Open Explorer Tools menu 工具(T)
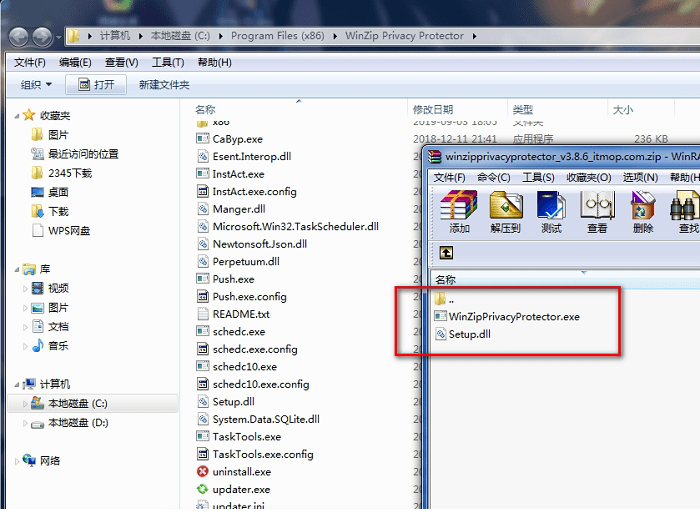Image resolution: width=700 pixels, height=529 pixels. click(x=168, y=62)
